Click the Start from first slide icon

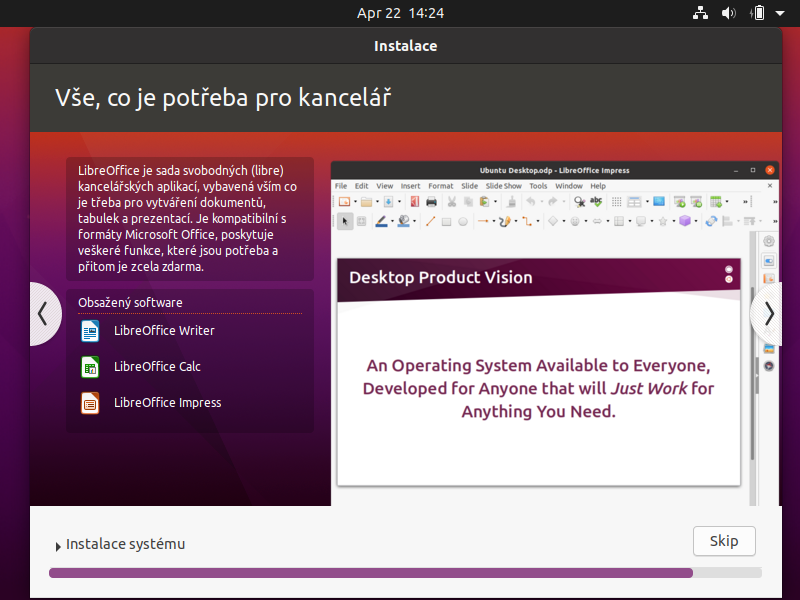[679, 202]
